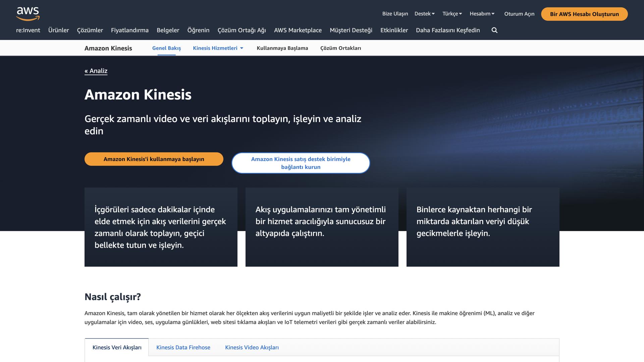Click the AWS logo
Screen dimensions: 644x362
point(28,13)
